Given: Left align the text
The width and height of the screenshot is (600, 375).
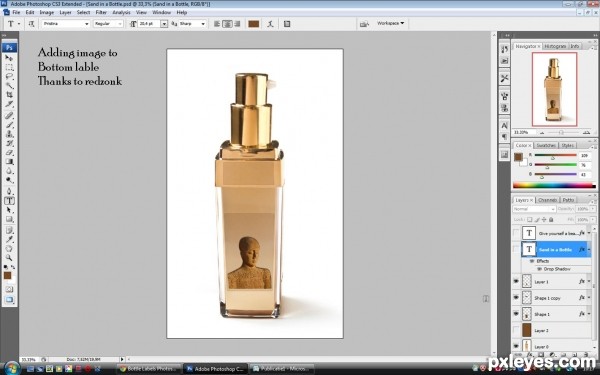Looking at the screenshot, I should (217, 24).
